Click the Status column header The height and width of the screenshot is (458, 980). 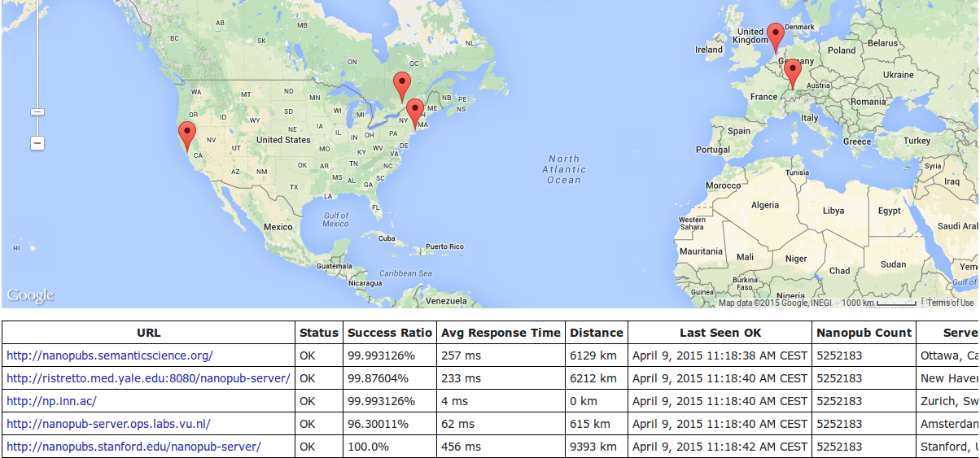click(319, 333)
